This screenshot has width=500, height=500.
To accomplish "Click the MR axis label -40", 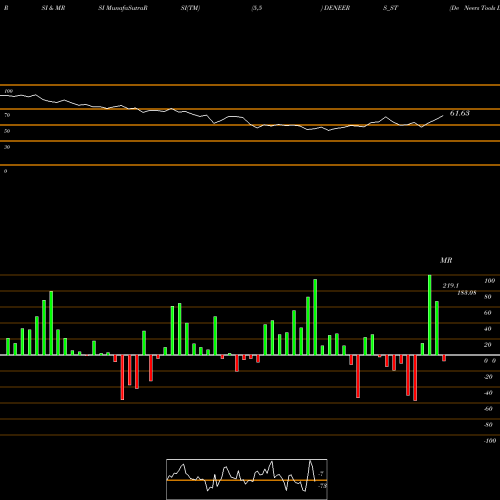I will (488, 393).
